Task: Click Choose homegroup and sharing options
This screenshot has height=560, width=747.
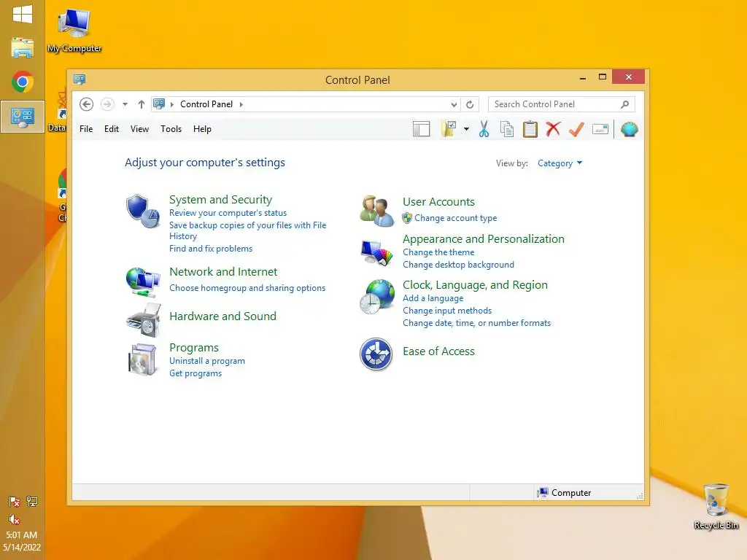Action: point(247,288)
